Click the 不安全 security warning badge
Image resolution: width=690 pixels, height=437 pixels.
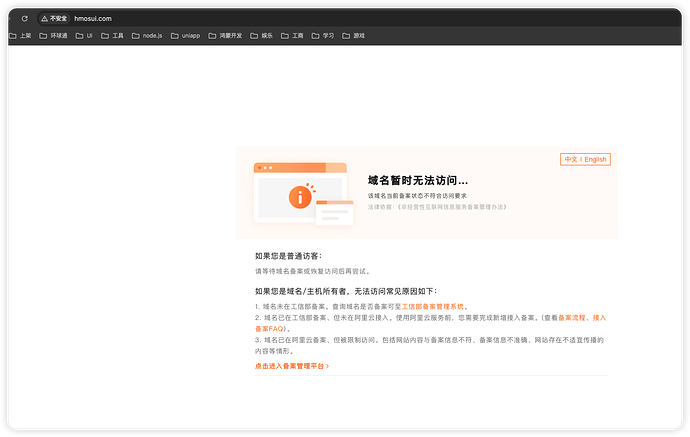click(54, 18)
